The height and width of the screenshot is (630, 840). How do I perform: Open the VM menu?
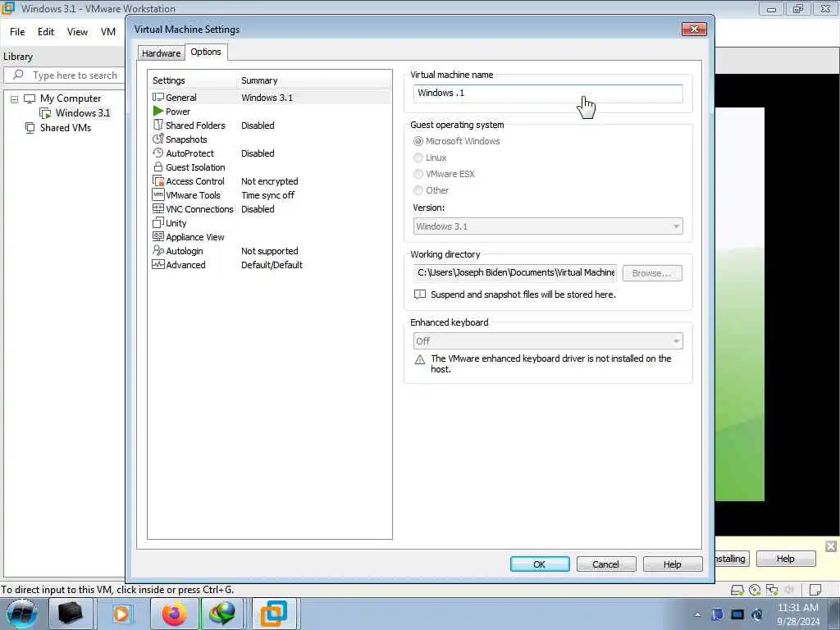(x=108, y=32)
